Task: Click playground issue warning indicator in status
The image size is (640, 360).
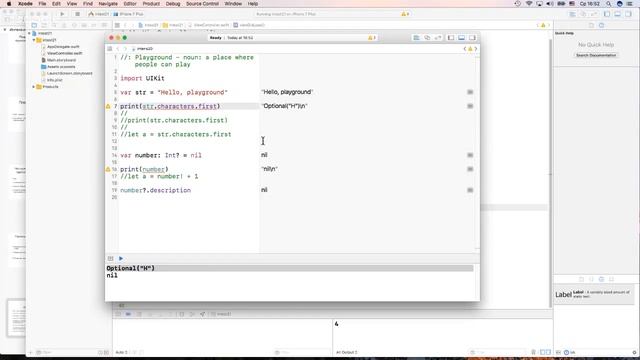Action: pos(371,38)
